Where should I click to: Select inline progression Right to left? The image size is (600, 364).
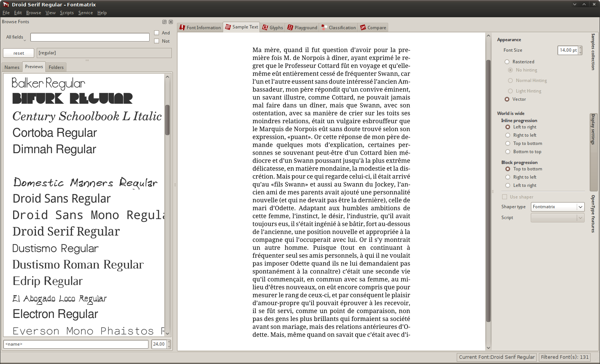pos(508,135)
